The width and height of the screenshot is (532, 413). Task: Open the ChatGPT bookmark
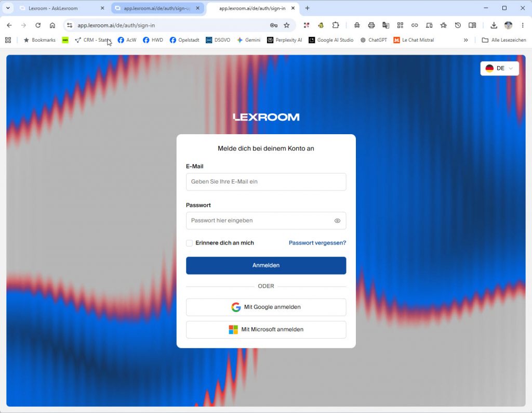pos(373,40)
